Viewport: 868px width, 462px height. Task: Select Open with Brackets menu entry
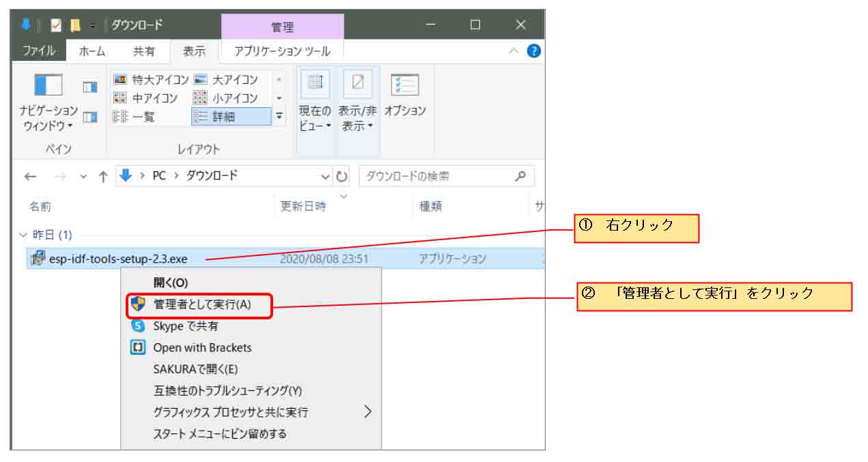pos(201,347)
